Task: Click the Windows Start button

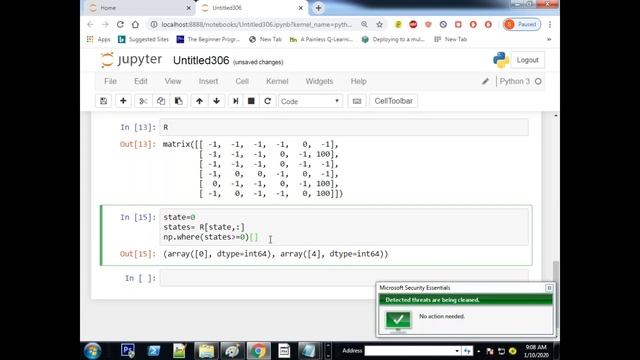Action: coord(93,351)
